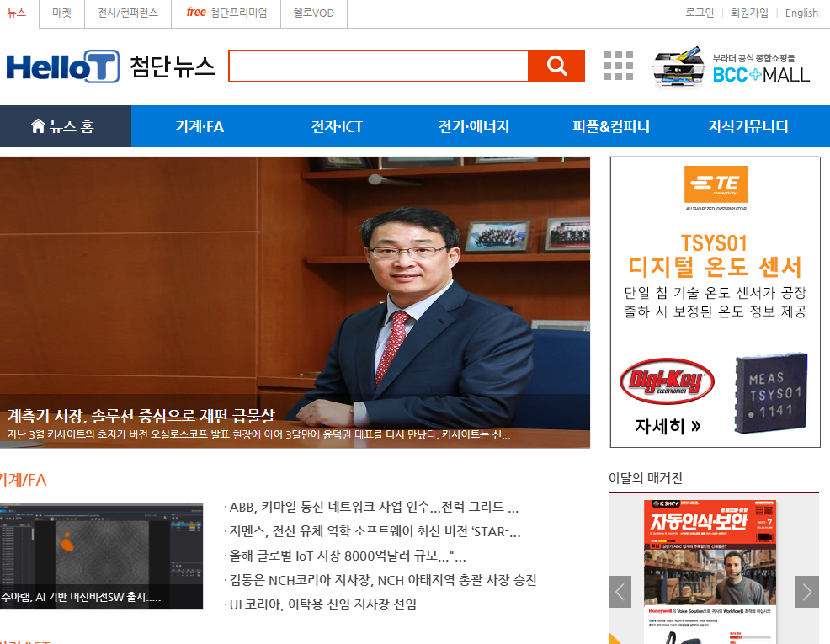Open the 기계·FA navigation menu
This screenshot has width=830, height=644.
click(200, 127)
